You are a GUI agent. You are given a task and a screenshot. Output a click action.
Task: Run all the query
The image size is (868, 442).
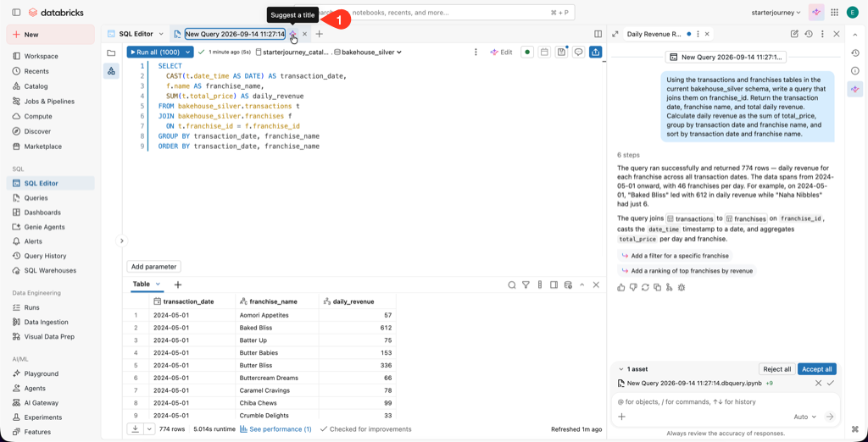[154, 52]
